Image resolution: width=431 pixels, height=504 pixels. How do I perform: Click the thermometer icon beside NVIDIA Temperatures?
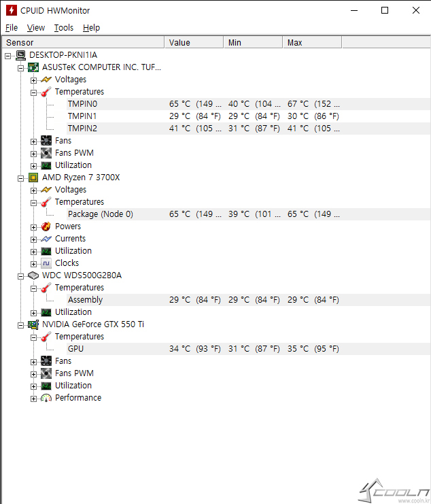46,337
